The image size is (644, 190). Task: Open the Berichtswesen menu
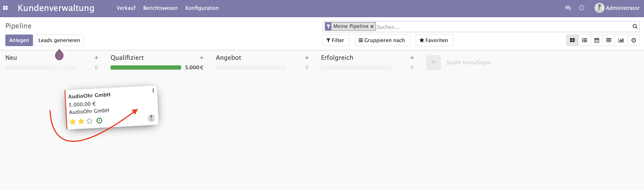(x=160, y=8)
